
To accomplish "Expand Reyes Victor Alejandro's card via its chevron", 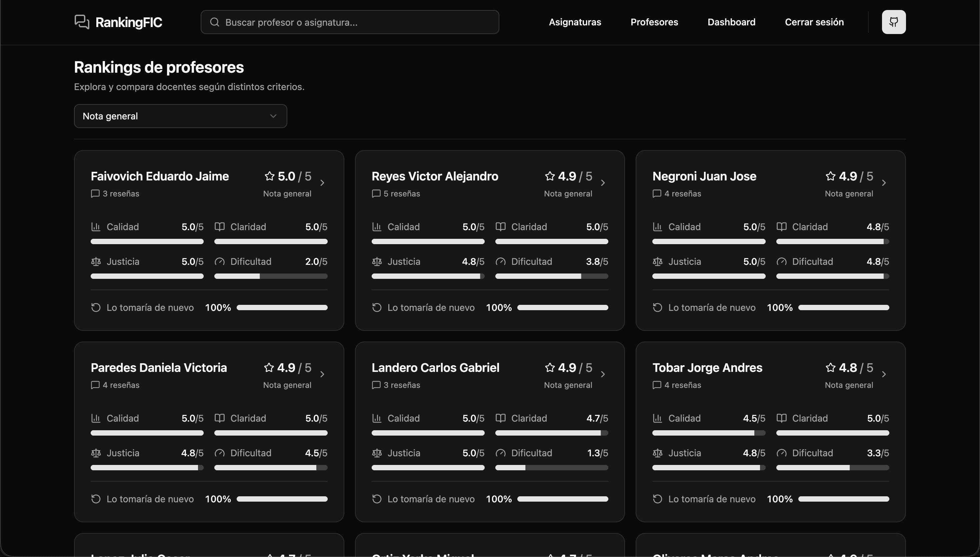I will 603,183.
